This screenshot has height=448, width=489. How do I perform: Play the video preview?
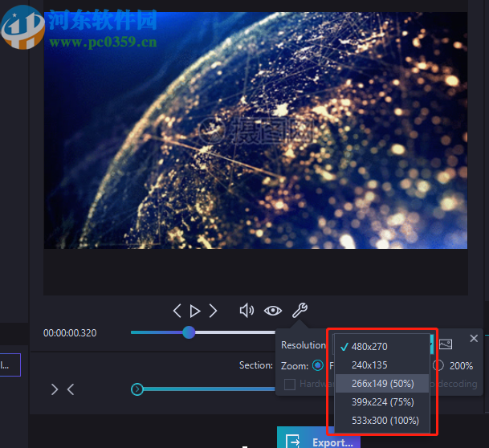tap(195, 312)
